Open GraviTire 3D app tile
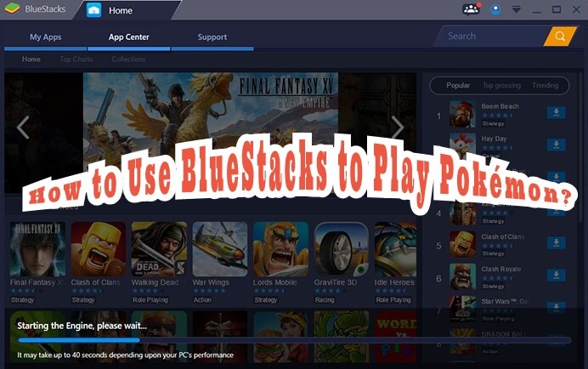The image size is (588, 369). (x=342, y=249)
